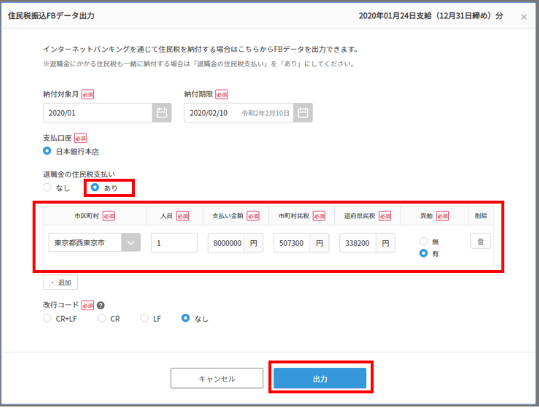This screenshot has width=539, height=408.
Task: Click the 市町村民税 input with 507300
Action: point(292,243)
